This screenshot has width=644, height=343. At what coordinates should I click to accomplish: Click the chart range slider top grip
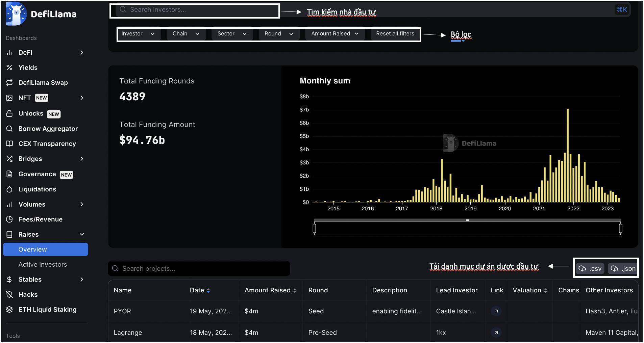tap(467, 220)
